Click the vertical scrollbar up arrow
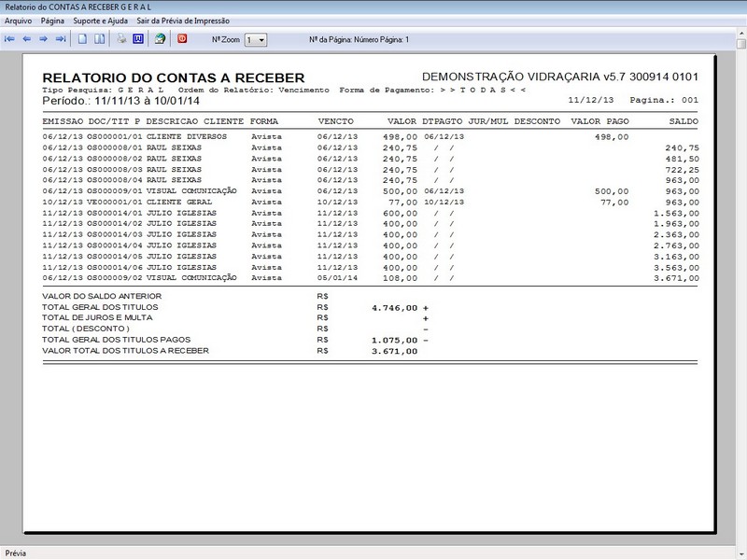The image size is (747, 560). tap(741, 34)
